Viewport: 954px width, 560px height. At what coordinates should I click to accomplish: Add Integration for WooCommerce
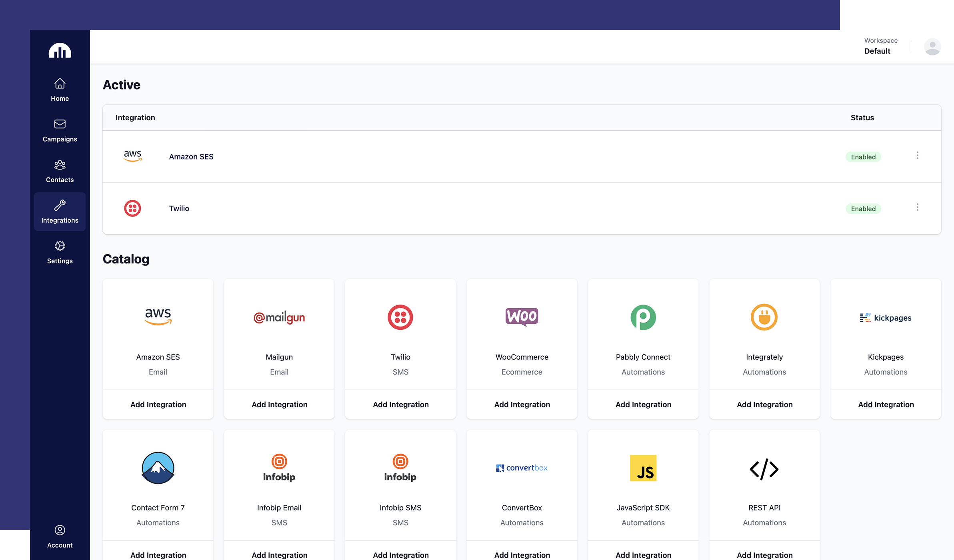[522, 405]
